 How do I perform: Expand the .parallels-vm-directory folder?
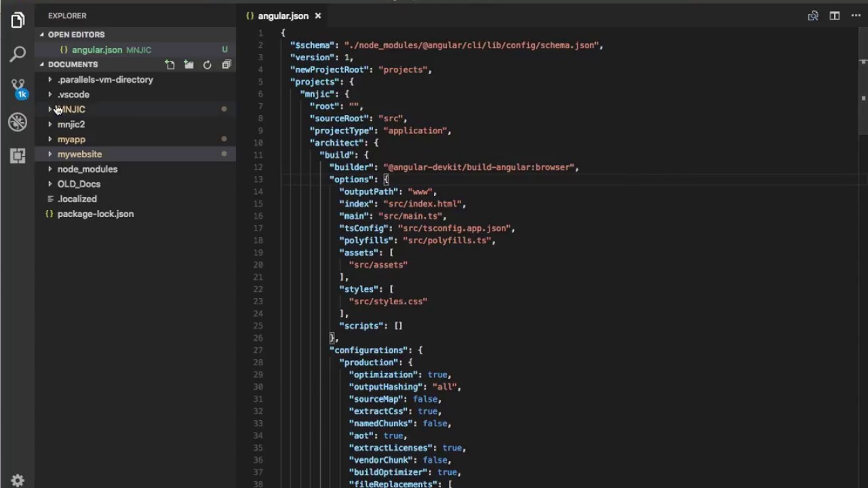135,79
